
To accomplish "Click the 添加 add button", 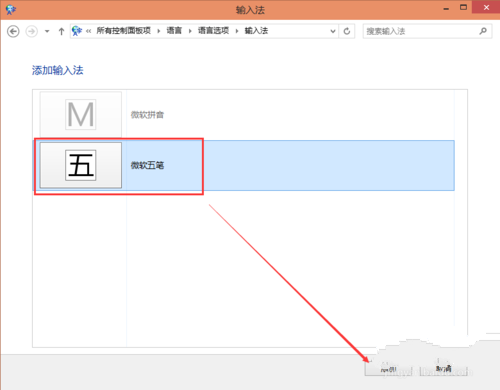I will point(389,369).
